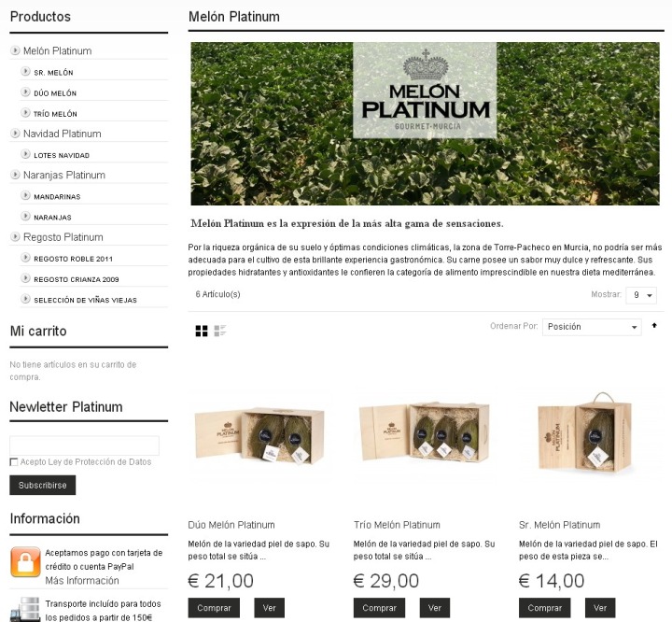Click the newsletter email input field

coord(84,445)
